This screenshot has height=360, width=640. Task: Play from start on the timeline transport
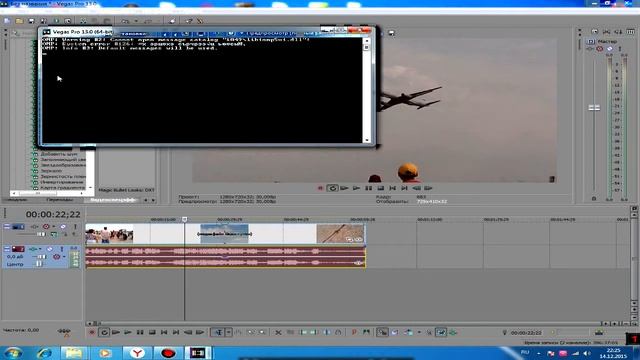point(116,333)
